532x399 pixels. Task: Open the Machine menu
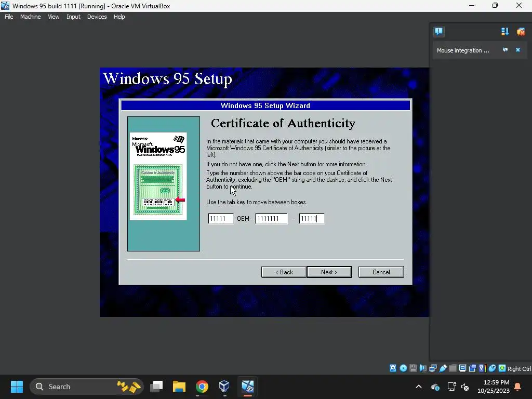pyautogui.click(x=30, y=17)
